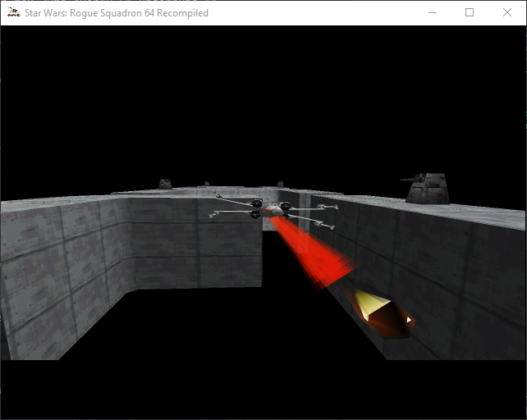Maximize the Rogue Squadron 64 Recompiled window
The image size is (527, 420).
(470, 13)
